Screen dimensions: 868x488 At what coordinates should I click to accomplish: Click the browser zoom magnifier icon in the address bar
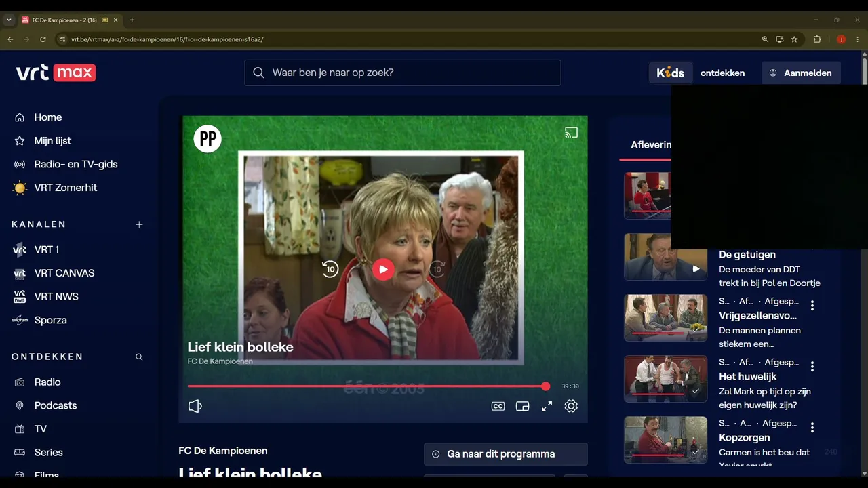[765, 39]
